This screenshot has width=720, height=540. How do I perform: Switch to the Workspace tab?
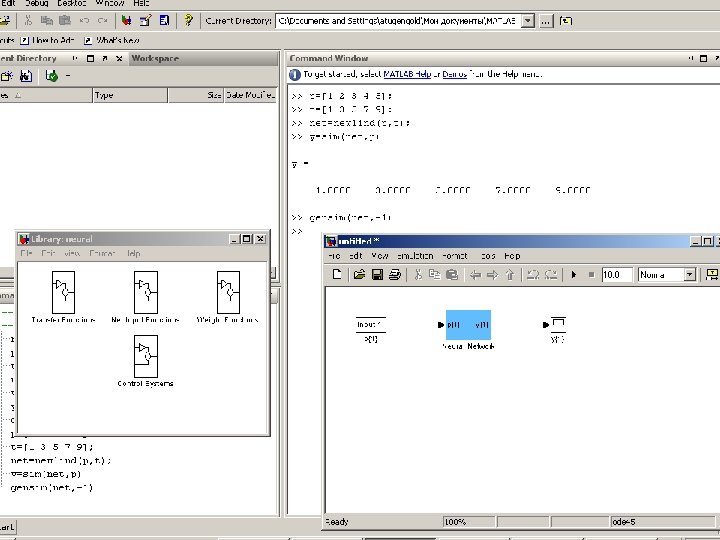click(x=155, y=59)
